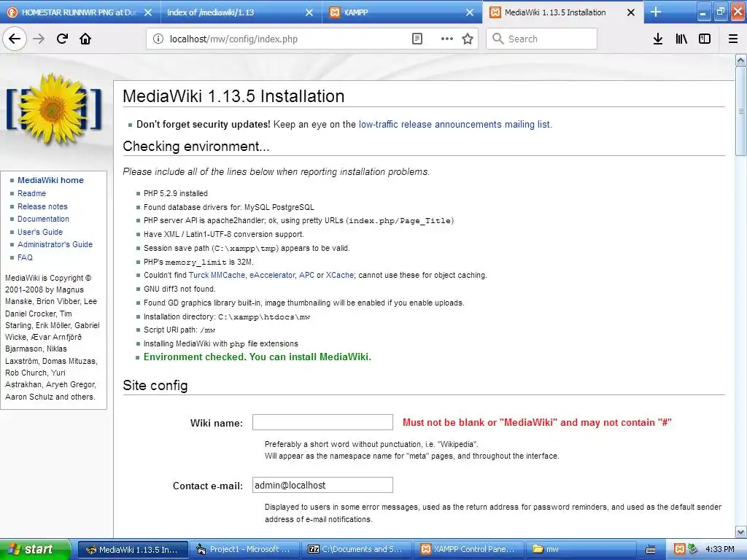
Task: Close the XAMPP tab
Action: pyautogui.click(x=470, y=12)
